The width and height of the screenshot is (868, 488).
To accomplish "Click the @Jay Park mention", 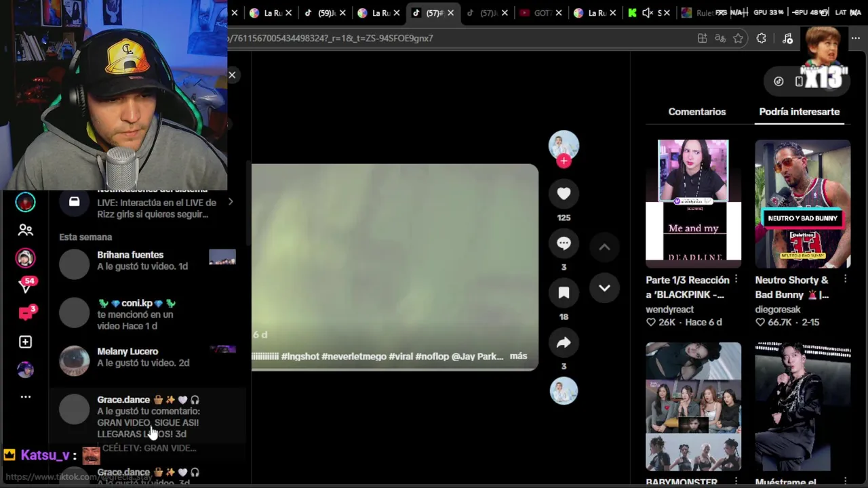I will pyautogui.click(x=477, y=356).
